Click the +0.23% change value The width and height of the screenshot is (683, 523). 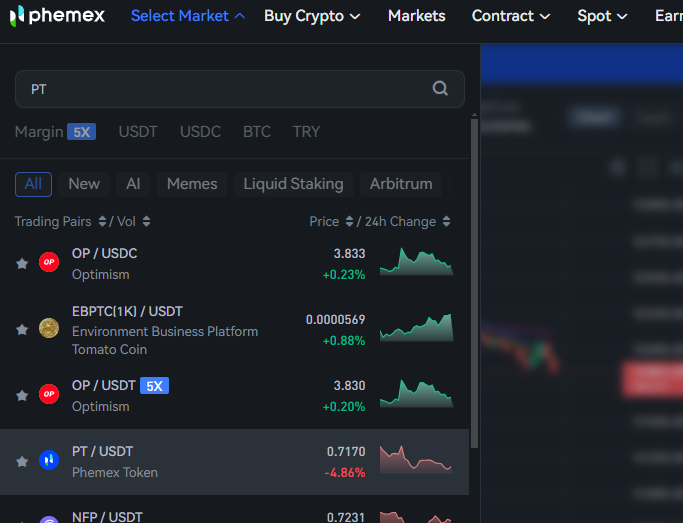click(344, 275)
